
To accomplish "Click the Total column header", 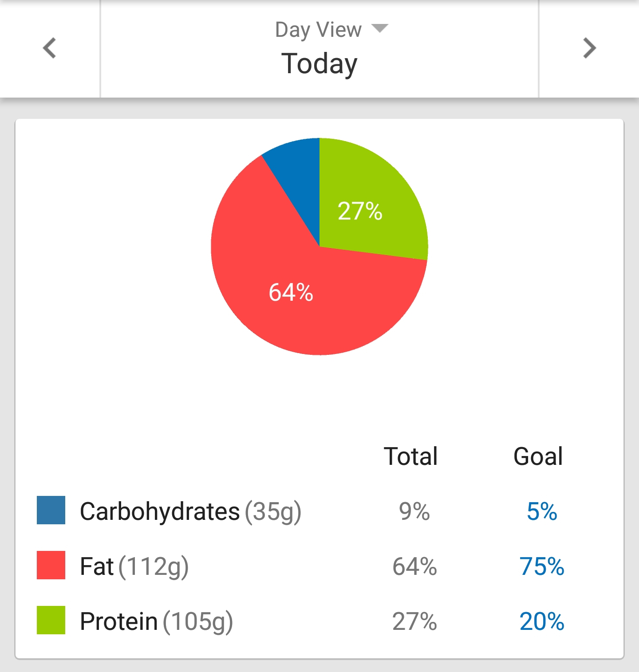I will coord(411,456).
